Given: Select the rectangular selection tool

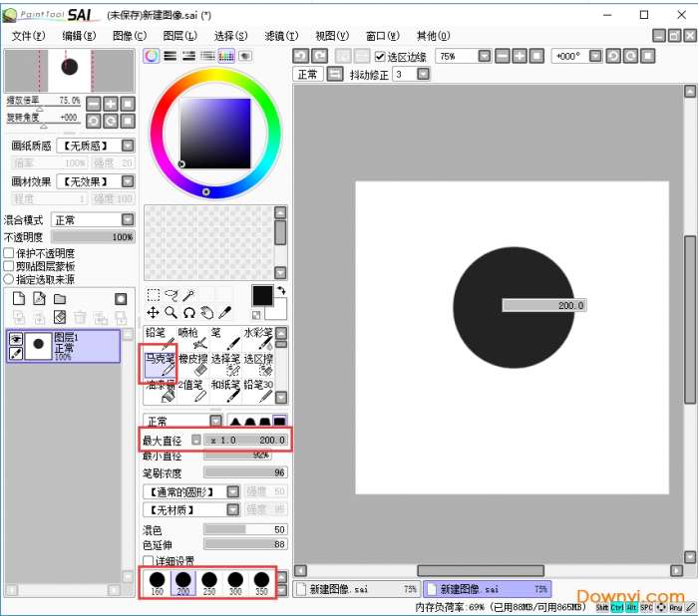Looking at the screenshot, I should [154, 295].
